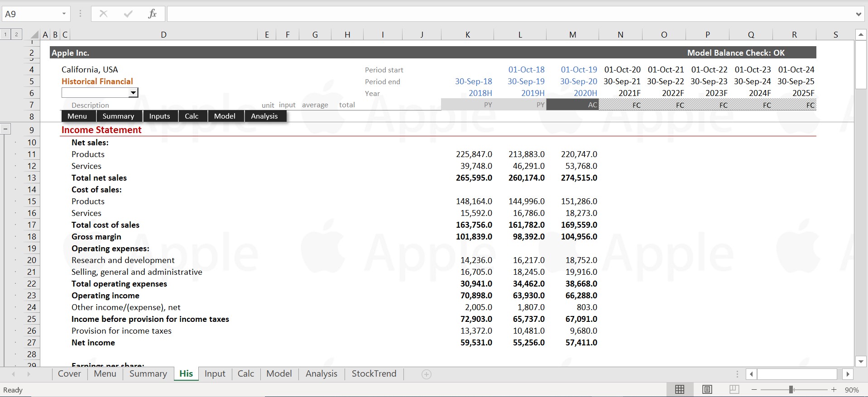
Task: Show outline level 1 rows
Action: 5,34
